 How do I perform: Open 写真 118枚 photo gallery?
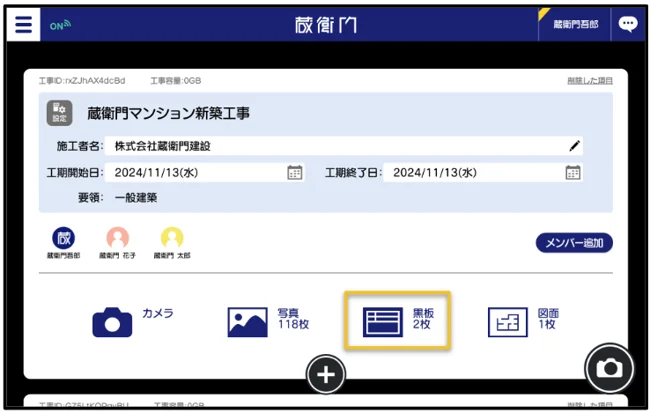pyautogui.click(x=262, y=321)
